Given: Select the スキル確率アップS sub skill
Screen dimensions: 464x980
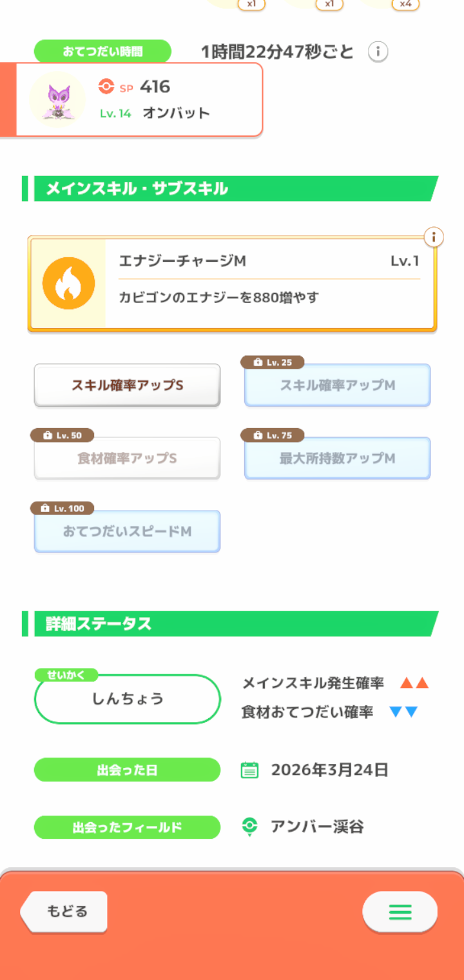Looking at the screenshot, I should [x=127, y=386].
